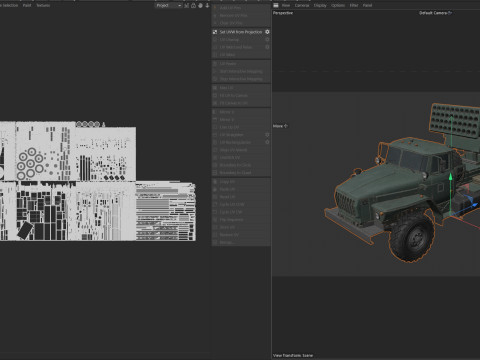Choose Cycle UV CW
Viewport: 480px width, 360px height.
[x=241, y=212]
